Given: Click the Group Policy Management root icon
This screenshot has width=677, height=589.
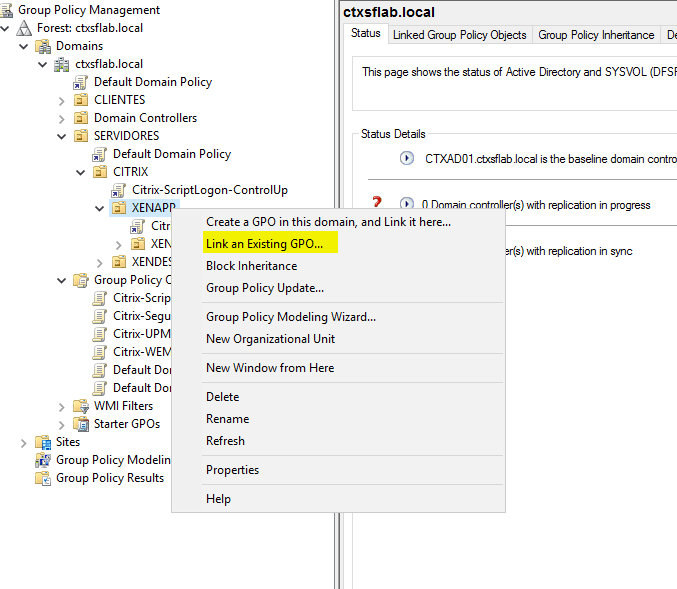Looking at the screenshot, I should [6, 10].
